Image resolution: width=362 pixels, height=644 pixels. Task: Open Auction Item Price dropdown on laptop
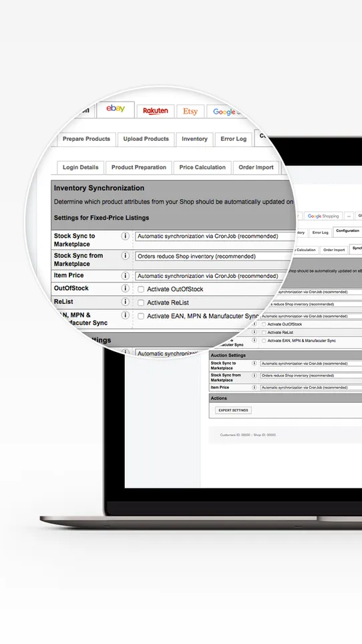[x=311, y=387]
